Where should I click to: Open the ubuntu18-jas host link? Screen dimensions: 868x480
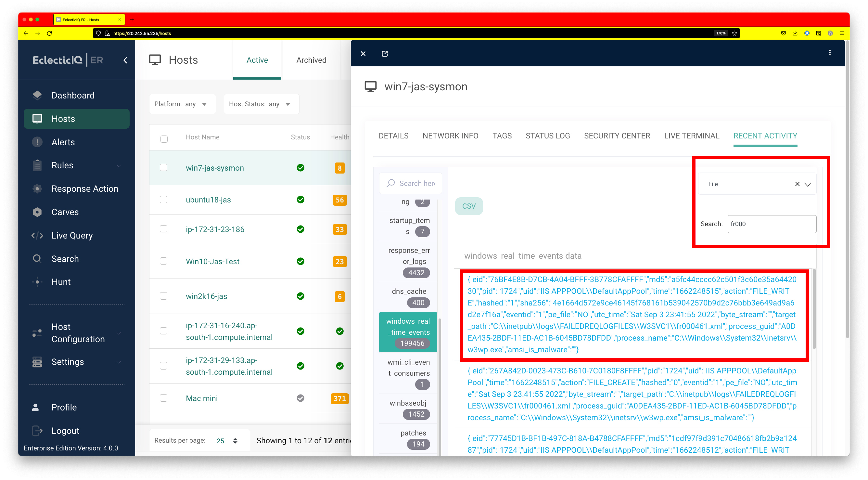pos(208,200)
